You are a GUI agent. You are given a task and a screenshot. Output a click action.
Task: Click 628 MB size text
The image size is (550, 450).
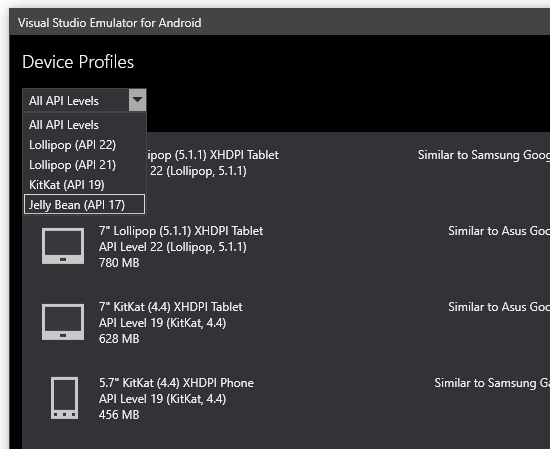tap(119, 339)
